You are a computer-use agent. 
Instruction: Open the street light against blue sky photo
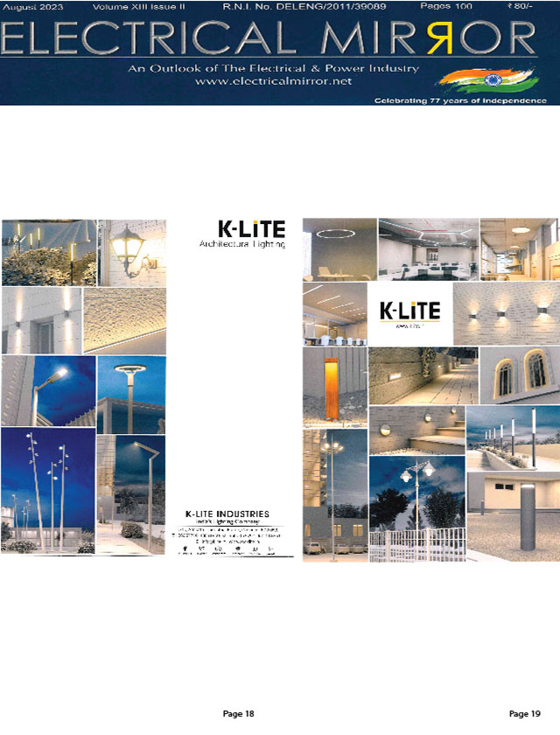click(x=47, y=389)
